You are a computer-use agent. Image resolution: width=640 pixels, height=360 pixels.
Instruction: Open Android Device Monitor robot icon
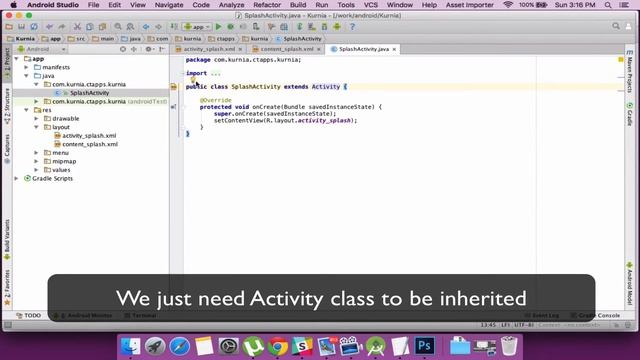(337, 27)
